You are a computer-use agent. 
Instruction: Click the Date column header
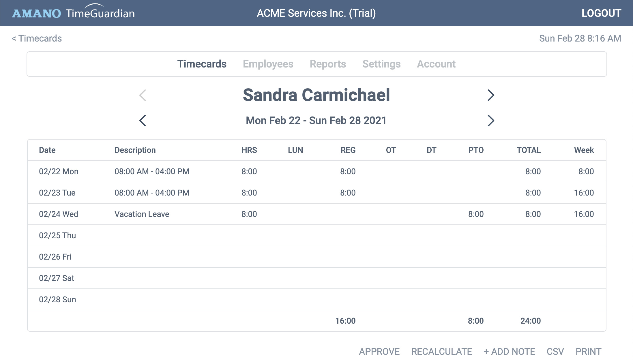[47, 150]
